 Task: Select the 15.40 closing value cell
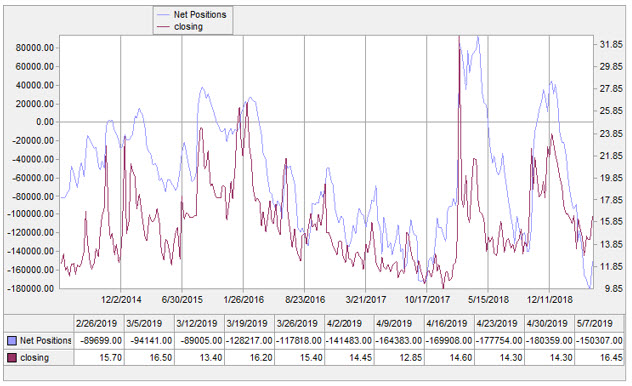299,358
